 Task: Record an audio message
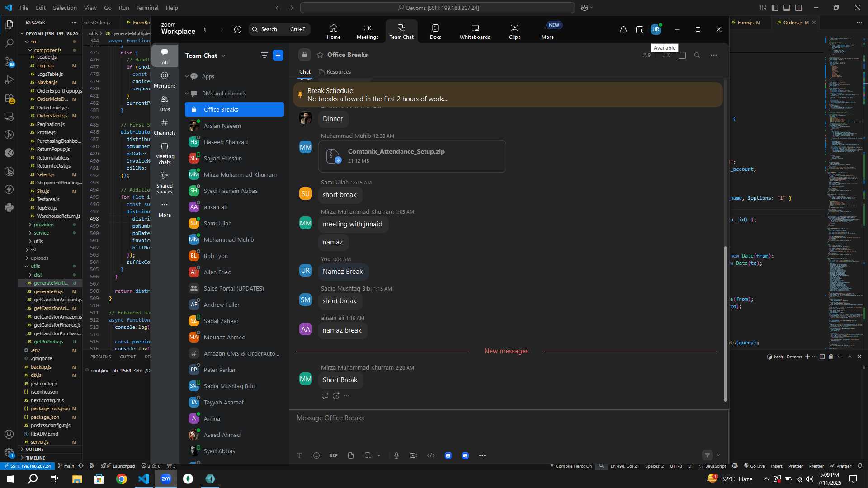click(396, 455)
